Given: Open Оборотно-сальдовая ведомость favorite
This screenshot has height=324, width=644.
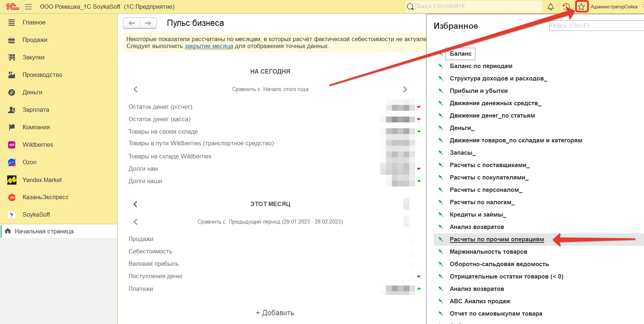Looking at the screenshot, I should (x=499, y=264).
